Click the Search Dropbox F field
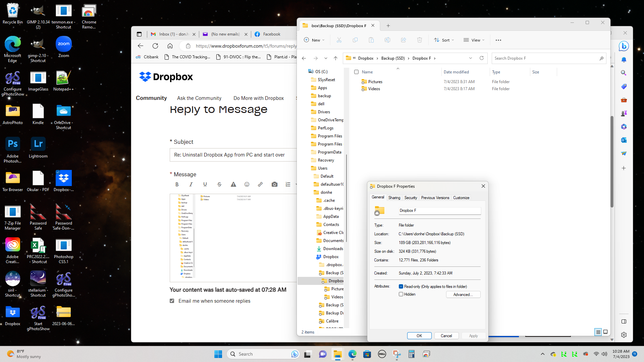This screenshot has width=644, height=362. coord(549,58)
